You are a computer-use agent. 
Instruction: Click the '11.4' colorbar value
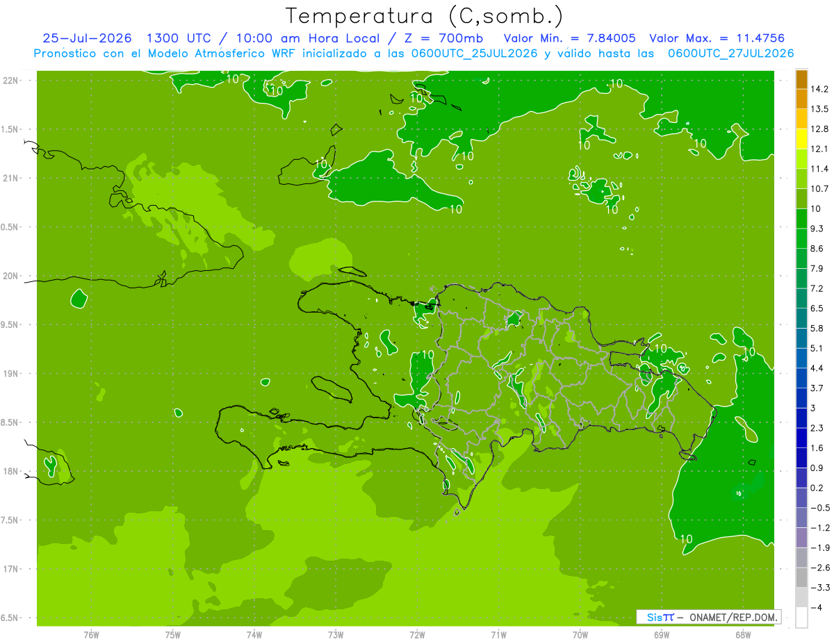pyautogui.click(x=820, y=169)
